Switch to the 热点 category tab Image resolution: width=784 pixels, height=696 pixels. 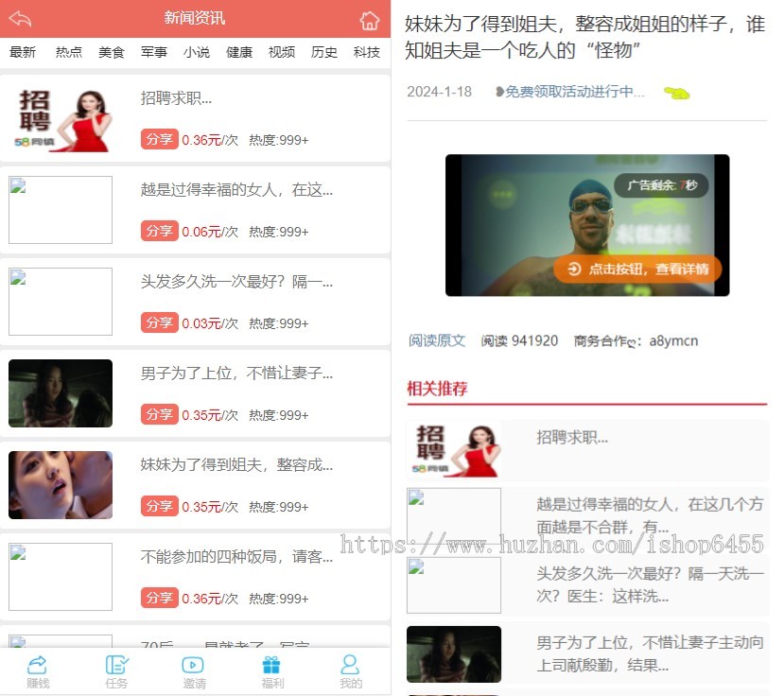68,52
